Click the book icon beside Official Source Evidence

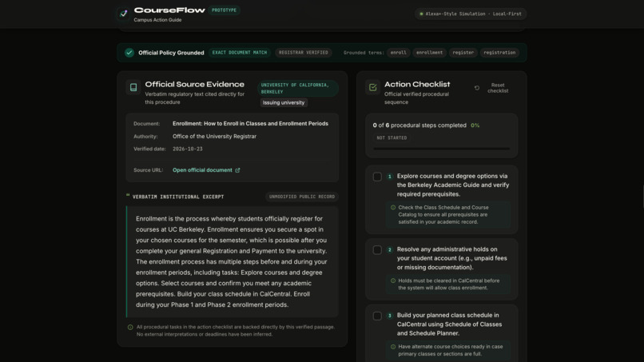pyautogui.click(x=133, y=87)
